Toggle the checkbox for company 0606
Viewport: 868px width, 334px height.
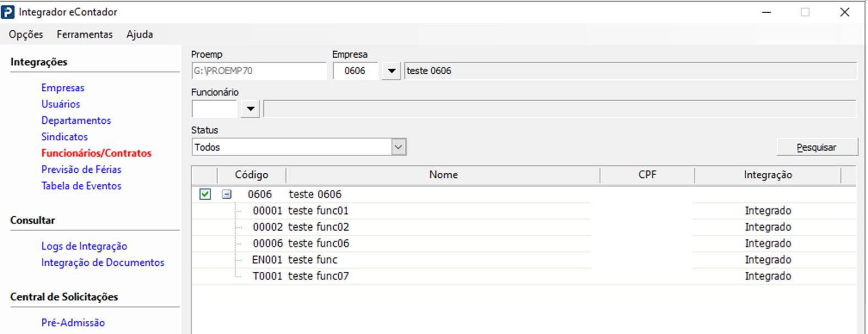click(205, 194)
